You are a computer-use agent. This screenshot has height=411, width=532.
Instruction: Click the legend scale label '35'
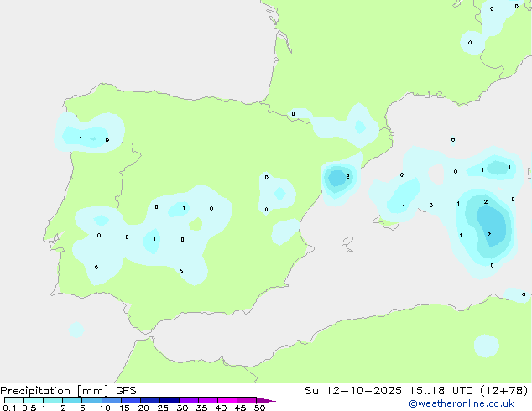coord(201,408)
